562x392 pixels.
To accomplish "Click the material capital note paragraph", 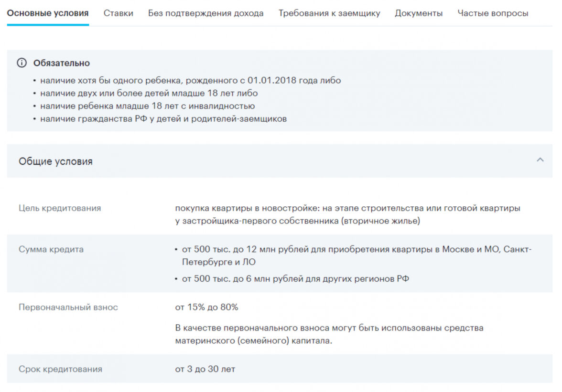I will pos(329,334).
